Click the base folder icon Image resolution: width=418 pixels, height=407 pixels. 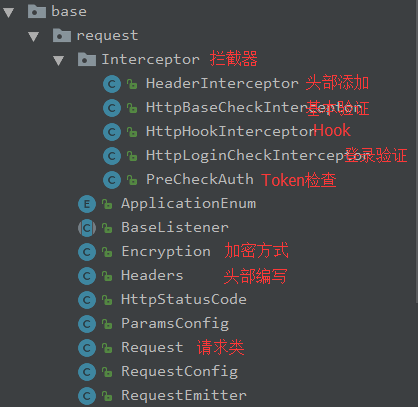37,11
